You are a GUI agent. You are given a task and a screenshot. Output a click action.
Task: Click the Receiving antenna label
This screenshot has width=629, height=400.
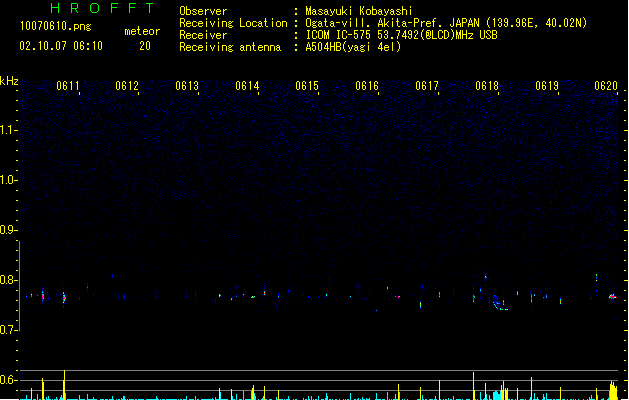pos(230,47)
